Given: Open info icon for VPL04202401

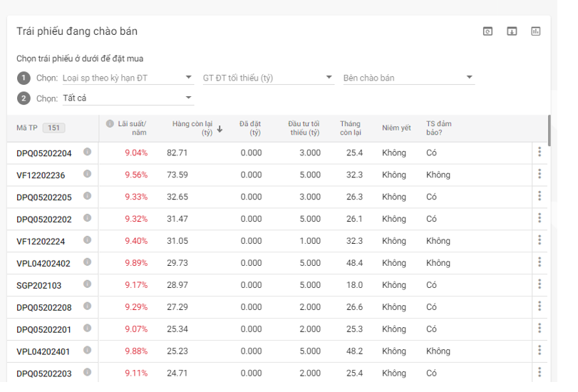Looking at the screenshot, I should (x=88, y=351).
